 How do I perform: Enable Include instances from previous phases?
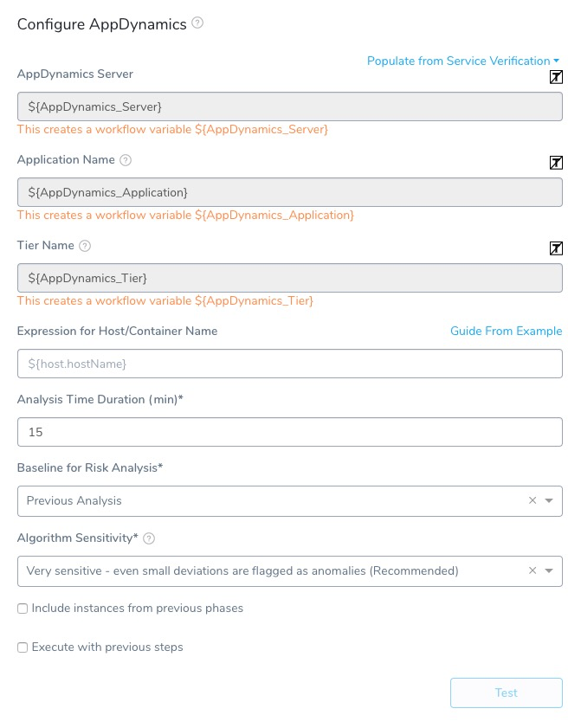[23, 609]
